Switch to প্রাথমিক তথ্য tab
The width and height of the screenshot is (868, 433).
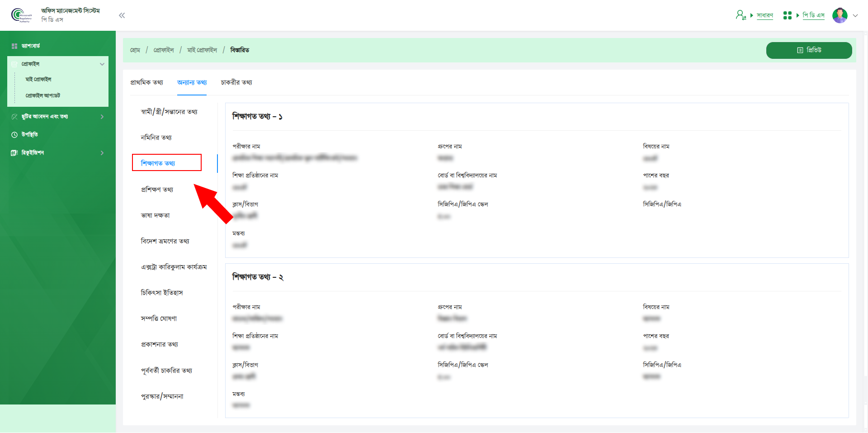tap(146, 82)
